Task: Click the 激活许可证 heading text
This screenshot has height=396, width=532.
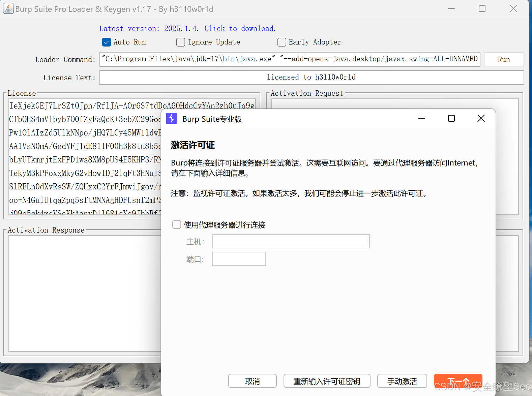Action: pyautogui.click(x=193, y=145)
